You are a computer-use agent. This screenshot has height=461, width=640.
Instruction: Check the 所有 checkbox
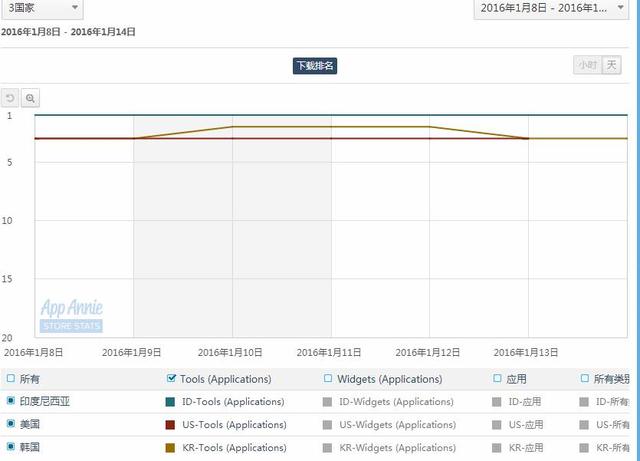click(x=11, y=379)
